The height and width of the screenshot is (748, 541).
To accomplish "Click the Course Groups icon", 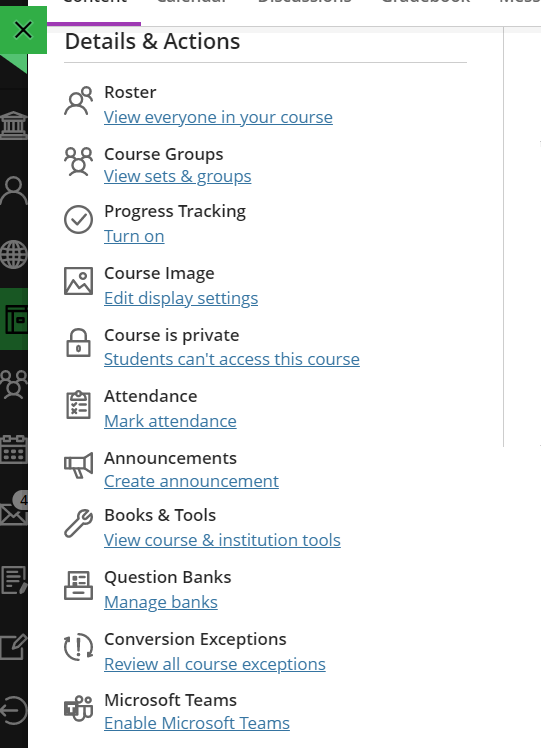I will (78, 162).
